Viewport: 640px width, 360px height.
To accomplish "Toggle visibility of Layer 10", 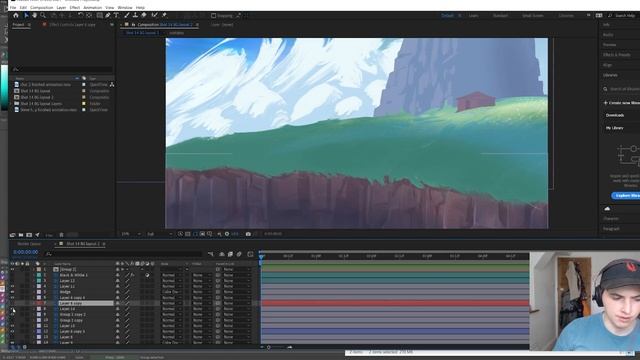I will pos(12,326).
